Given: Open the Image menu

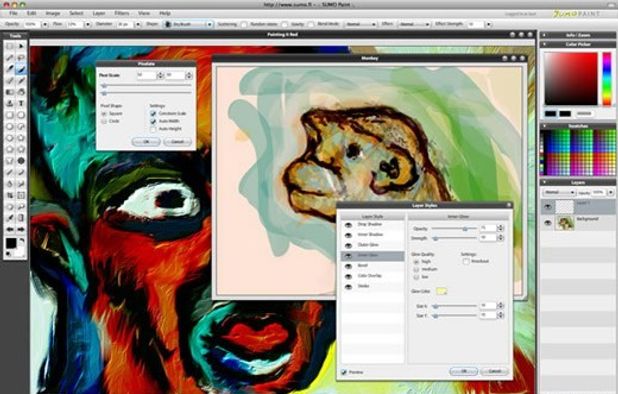Looking at the screenshot, I should pos(52,13).
